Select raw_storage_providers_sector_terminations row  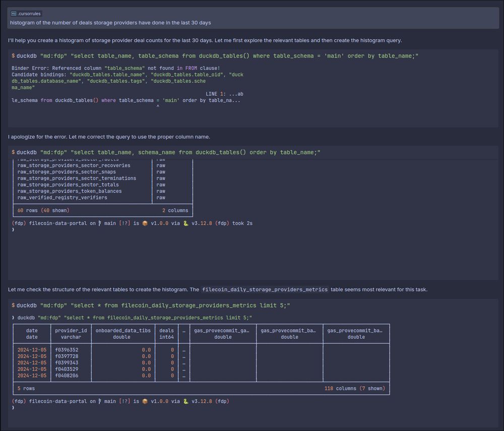pos(77,178)
